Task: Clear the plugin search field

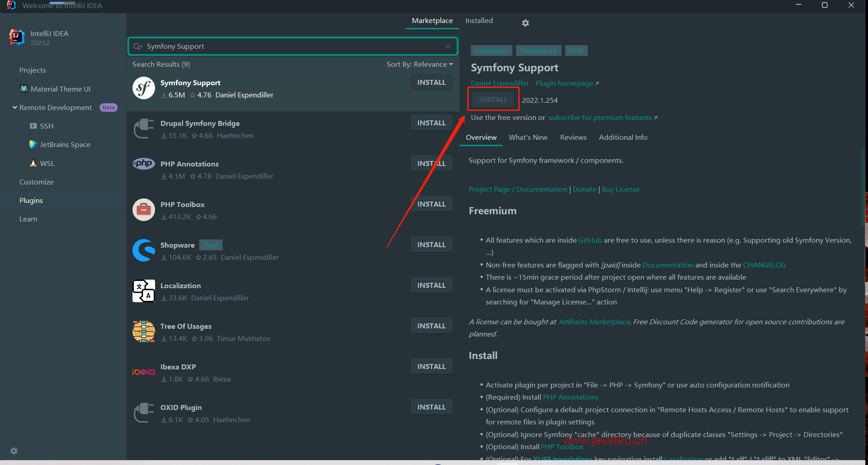Action: (x=448, y=46)
